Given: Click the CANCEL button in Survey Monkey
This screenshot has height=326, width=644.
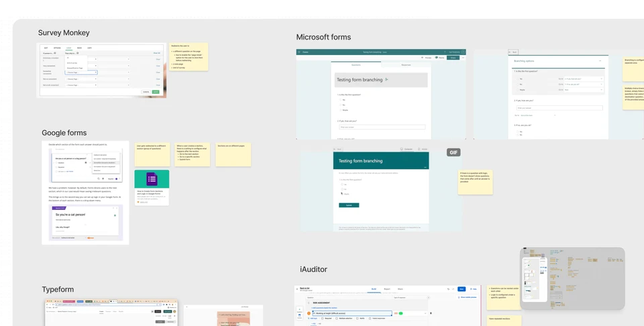Looking at the screenshot, I should [x=146, y=92].
